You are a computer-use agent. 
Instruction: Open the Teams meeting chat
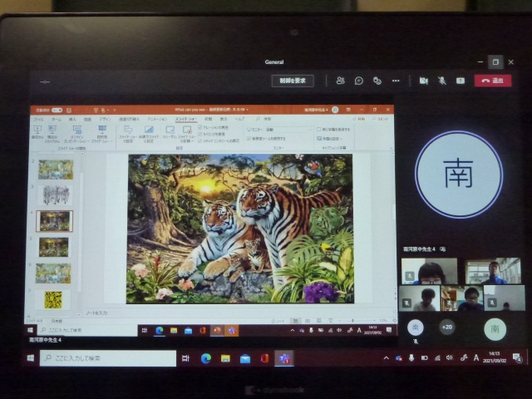tap(358, 81)
